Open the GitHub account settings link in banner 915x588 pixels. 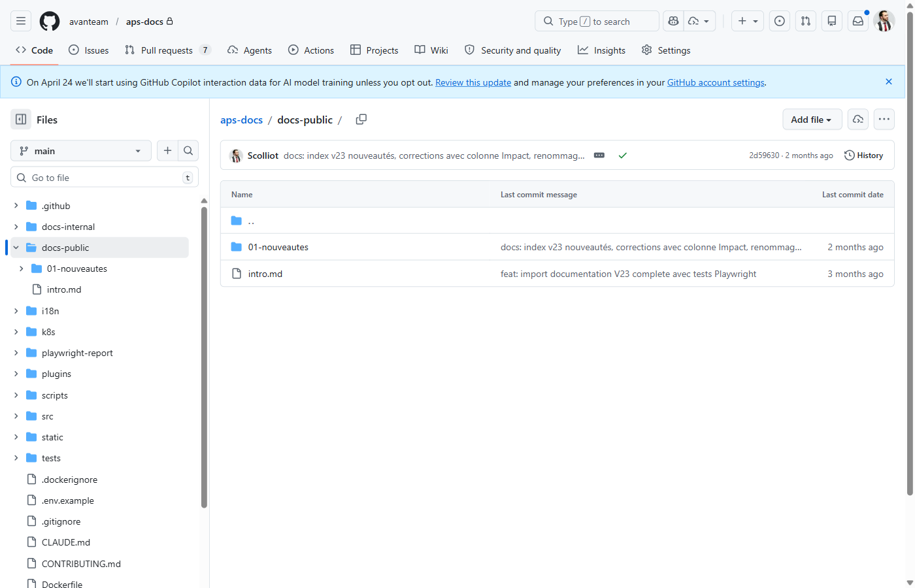716,82
